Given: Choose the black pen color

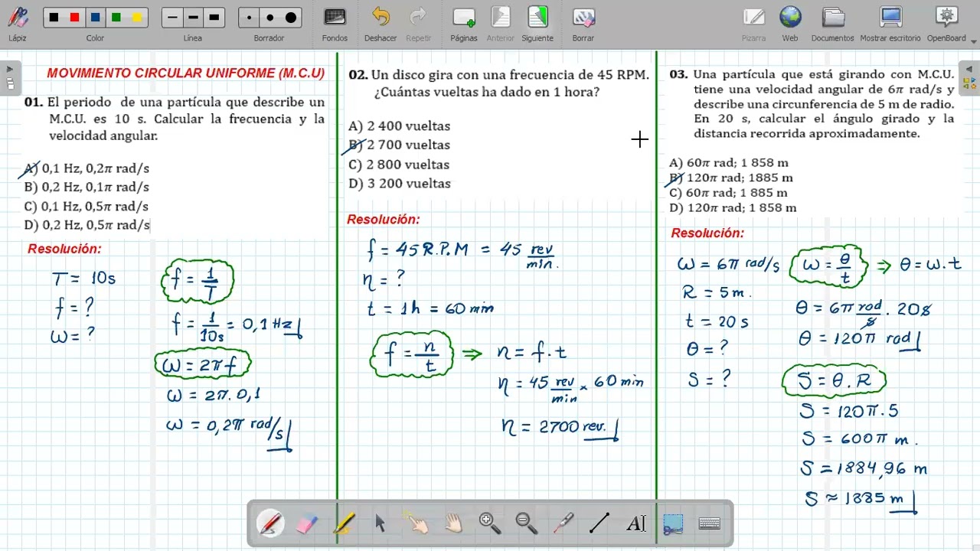Looking at the screenshot, I should pos(54,18).
